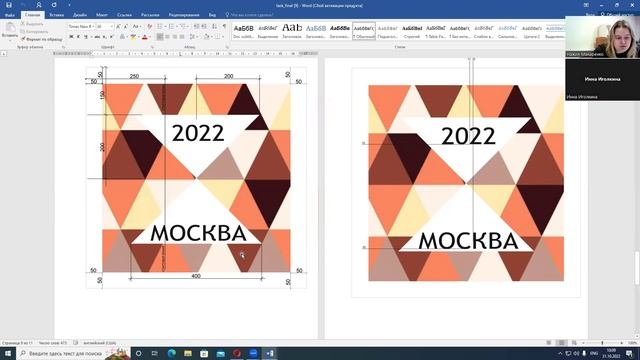Screen dimensions: 640x360
Task: Toggle Italic formatting
Action: [x=78, y=37]
